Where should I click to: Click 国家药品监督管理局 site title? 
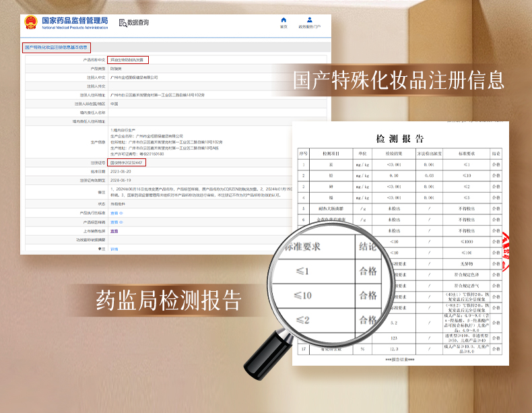pyautogui.click(x=75, y=20)
